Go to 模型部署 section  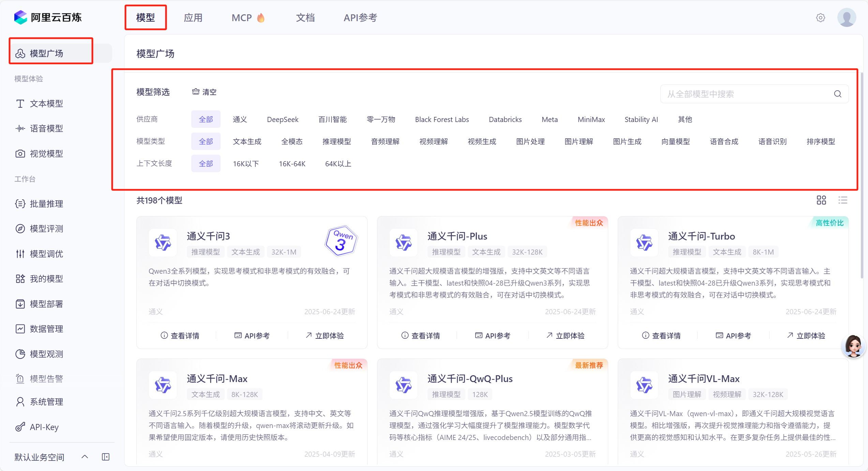(46, 304)
